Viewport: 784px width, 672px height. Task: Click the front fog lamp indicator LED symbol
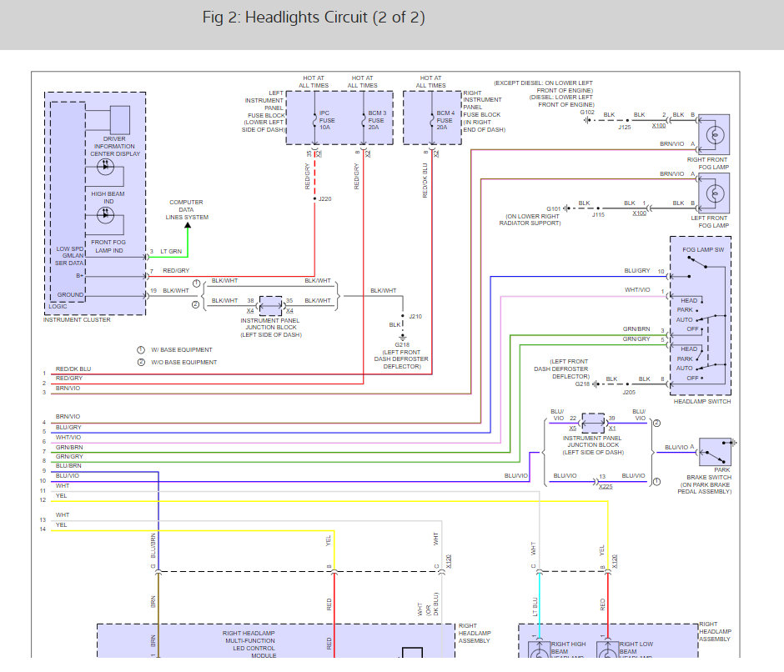tap(105, 215)
